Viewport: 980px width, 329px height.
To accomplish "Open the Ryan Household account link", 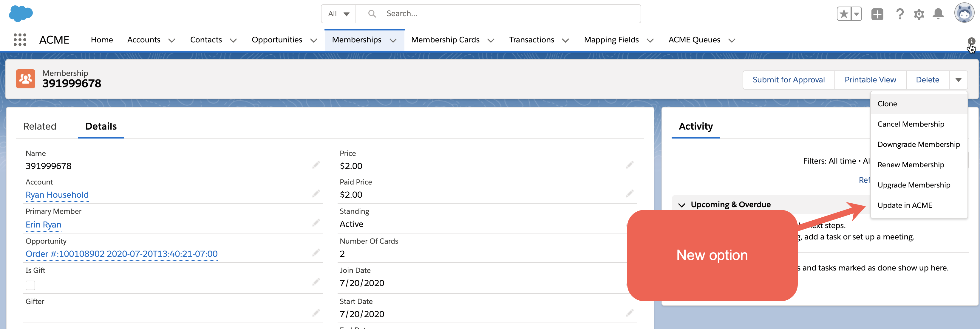I will tap(57, 195).
